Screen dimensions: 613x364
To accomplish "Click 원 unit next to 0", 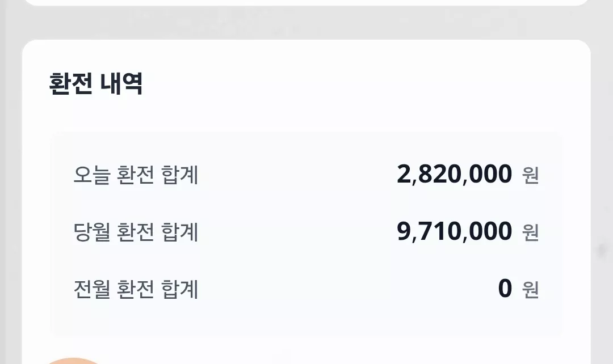I will click(x=531, y=290).
